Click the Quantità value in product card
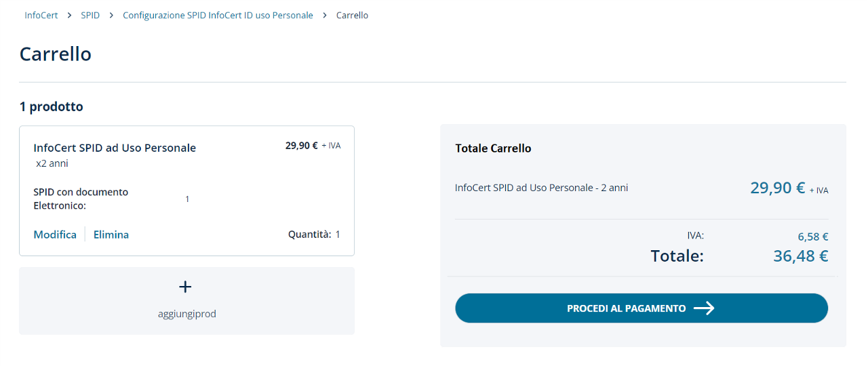868x366 pixels. pos(338,235)
